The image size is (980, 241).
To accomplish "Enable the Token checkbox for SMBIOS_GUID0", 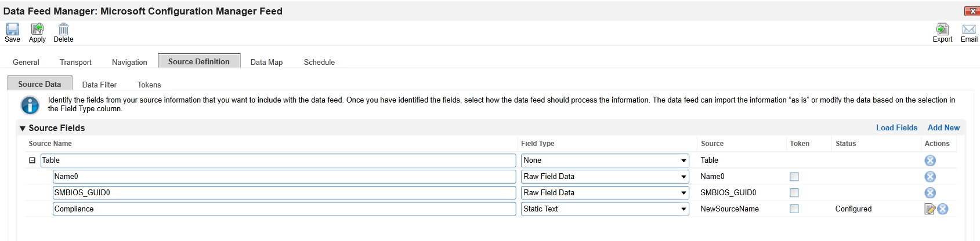I will click(x=794, y=193).
